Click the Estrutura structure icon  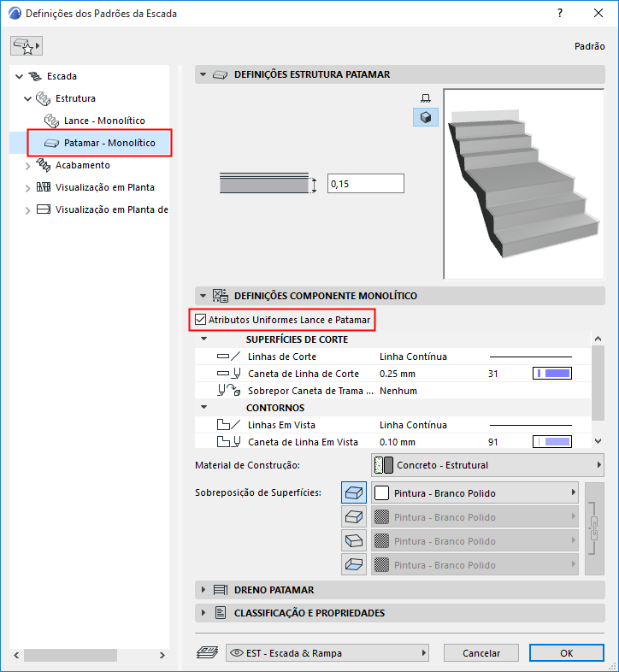[x=43, y=98]
